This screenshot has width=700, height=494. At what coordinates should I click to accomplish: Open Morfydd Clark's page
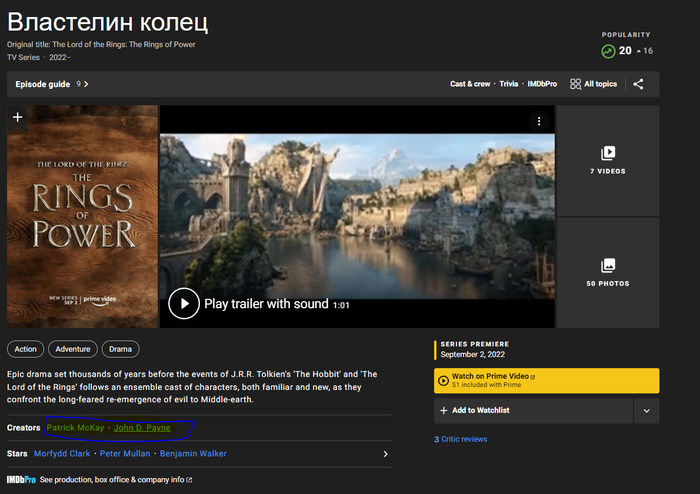coord(62,453)
